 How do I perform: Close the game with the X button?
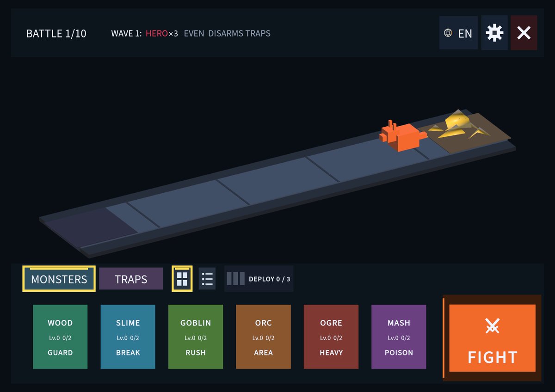pos(524,33)
